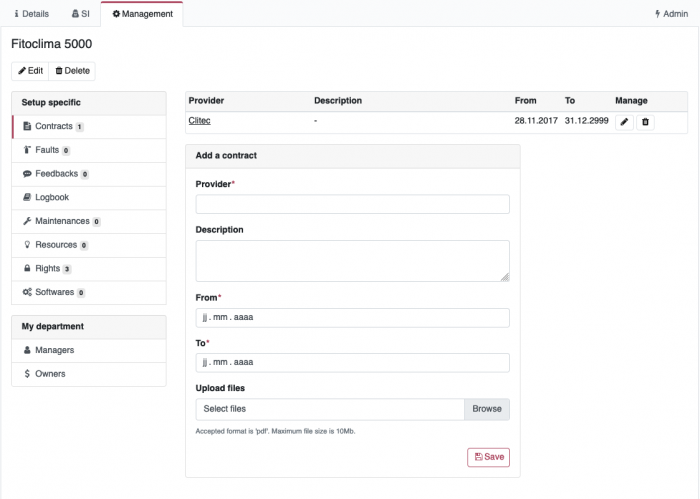Screen dimensions: 700x499
Task: Click the Delete button under Fitoclima 5000
Action: [72, 71]
